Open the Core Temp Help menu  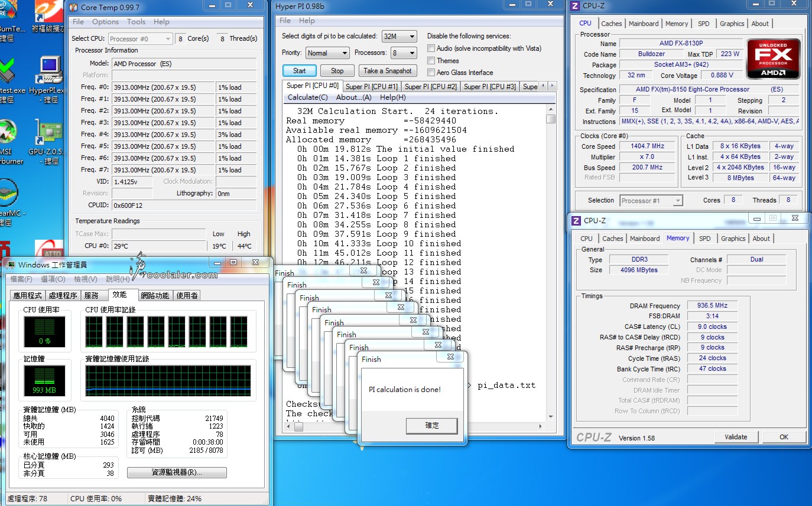coord(161,22)
